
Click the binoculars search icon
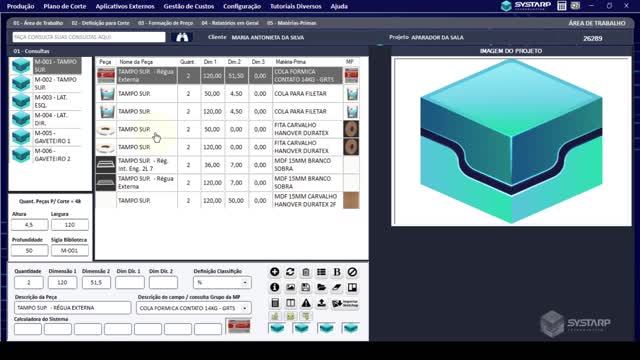coord(182,37)
